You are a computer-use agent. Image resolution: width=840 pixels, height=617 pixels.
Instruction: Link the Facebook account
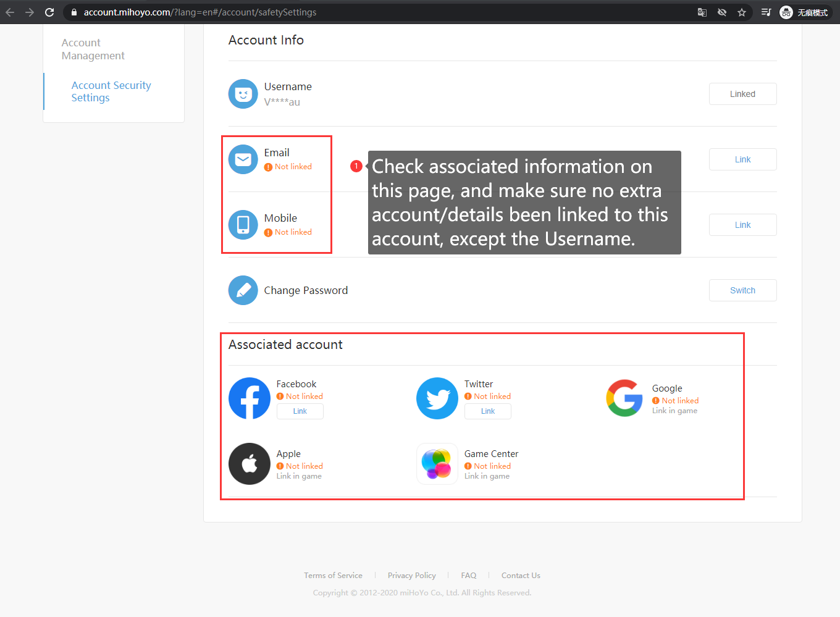pyautogui.click(x=300, y=411)
